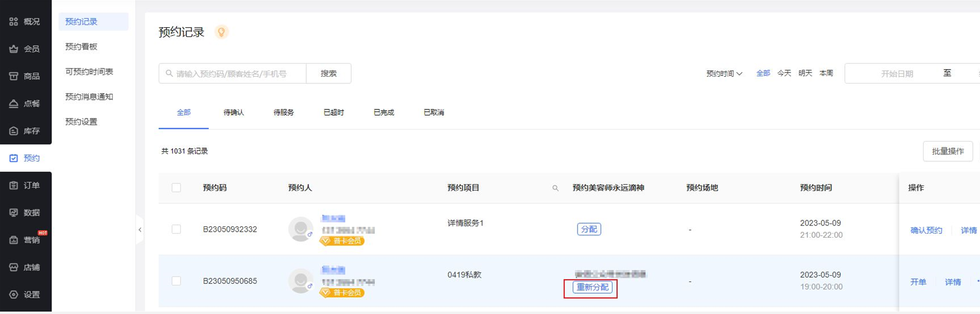Filter bookings by 本周
This screenshot has width=980, height=314.
pyautogui.click(x=826, y=73)
